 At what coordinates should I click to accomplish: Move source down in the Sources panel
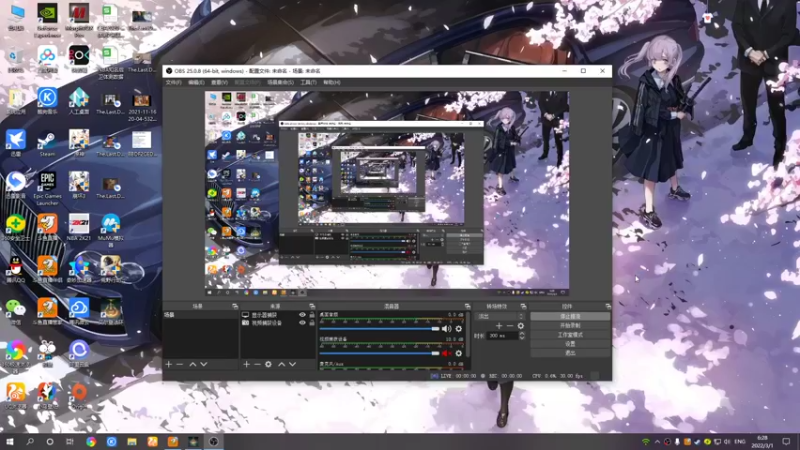292,364
